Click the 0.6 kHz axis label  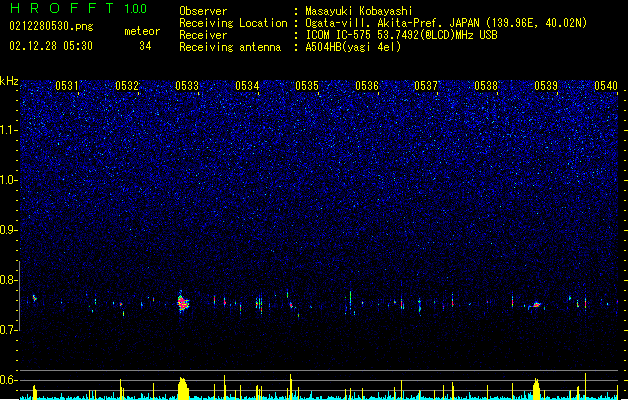point(9,380)
